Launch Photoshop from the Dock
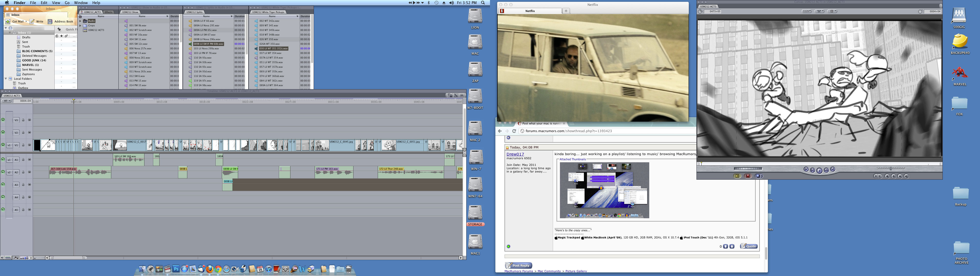 176,269
